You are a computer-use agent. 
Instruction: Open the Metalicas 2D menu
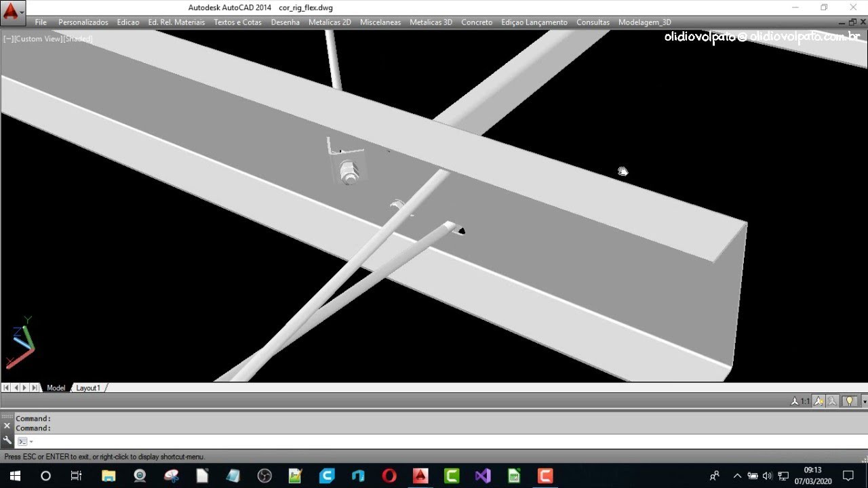[x=330, y=22]
